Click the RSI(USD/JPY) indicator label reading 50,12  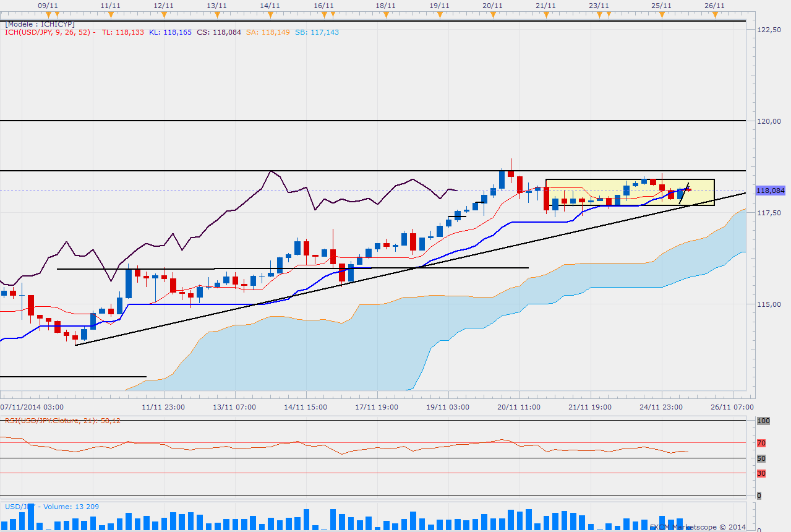[x=62, y=421]
